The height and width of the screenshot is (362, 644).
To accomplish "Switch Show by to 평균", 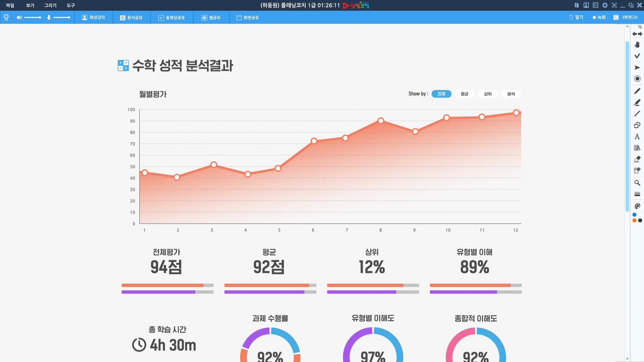I will (464, 94).
